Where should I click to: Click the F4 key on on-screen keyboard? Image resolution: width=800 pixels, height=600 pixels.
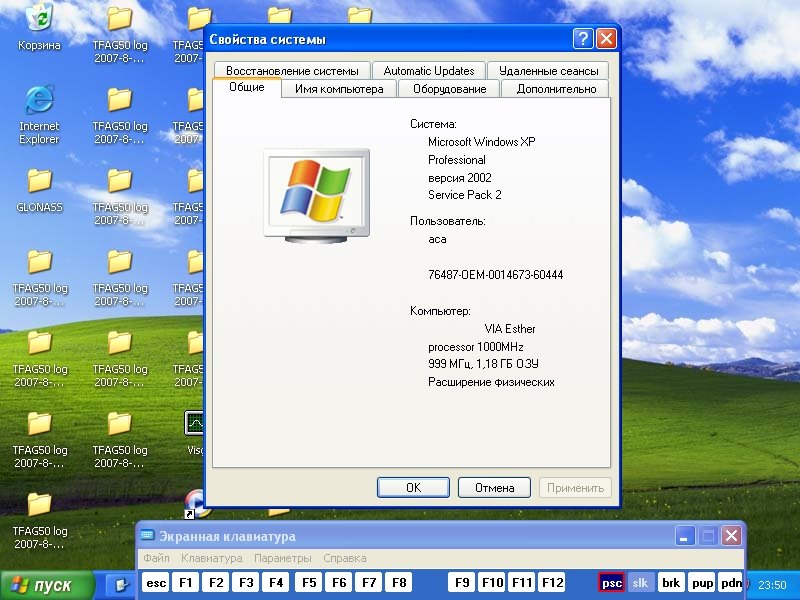[x=276, y=583]
